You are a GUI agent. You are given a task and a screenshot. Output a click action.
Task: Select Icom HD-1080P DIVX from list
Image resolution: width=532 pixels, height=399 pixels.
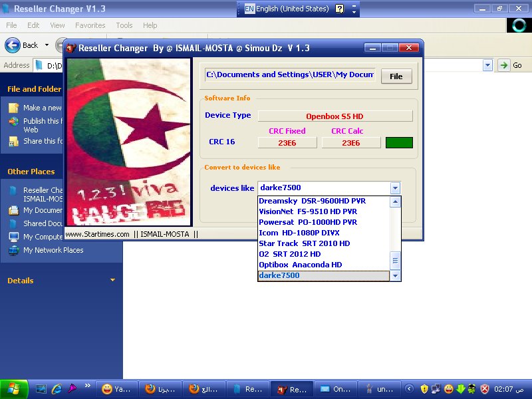point(324,233)
